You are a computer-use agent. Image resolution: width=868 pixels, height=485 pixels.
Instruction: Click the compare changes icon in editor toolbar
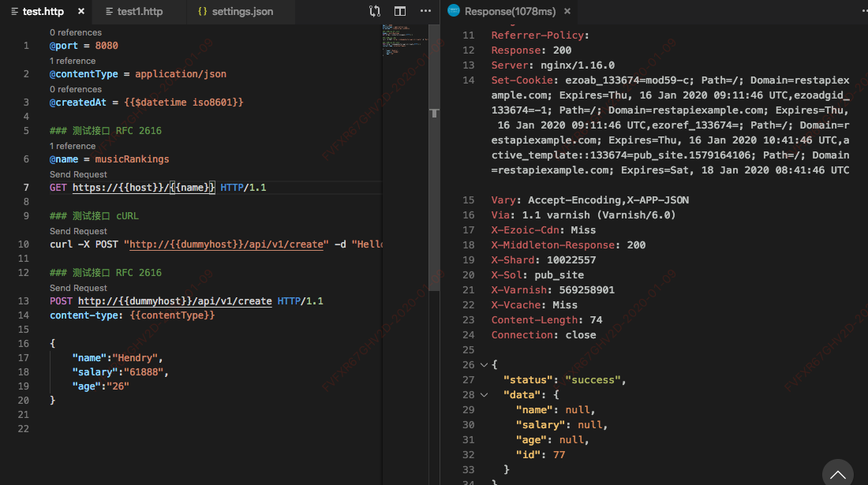pyautogui.click(x=375, y=12)
